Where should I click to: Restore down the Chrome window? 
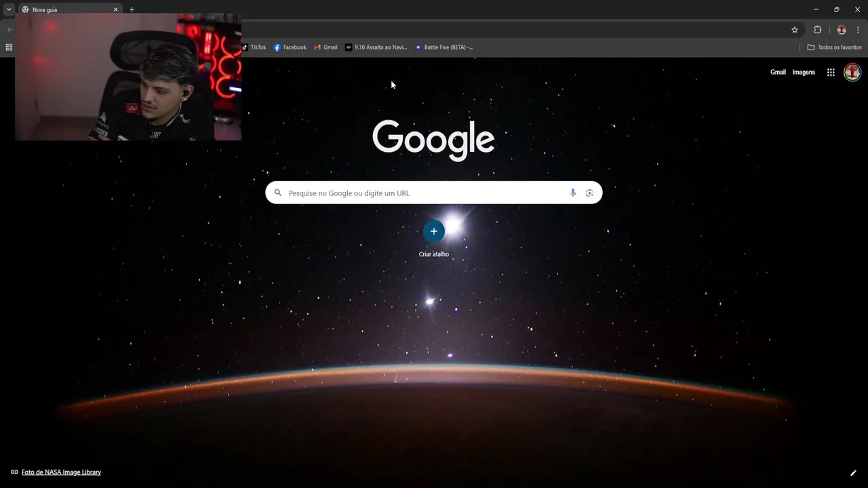point(836,9)
